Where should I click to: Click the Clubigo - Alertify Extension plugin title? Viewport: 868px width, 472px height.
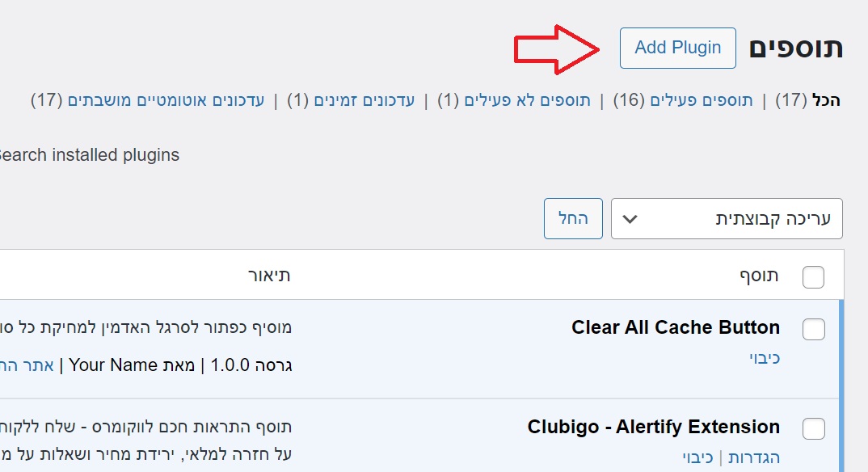653,427
